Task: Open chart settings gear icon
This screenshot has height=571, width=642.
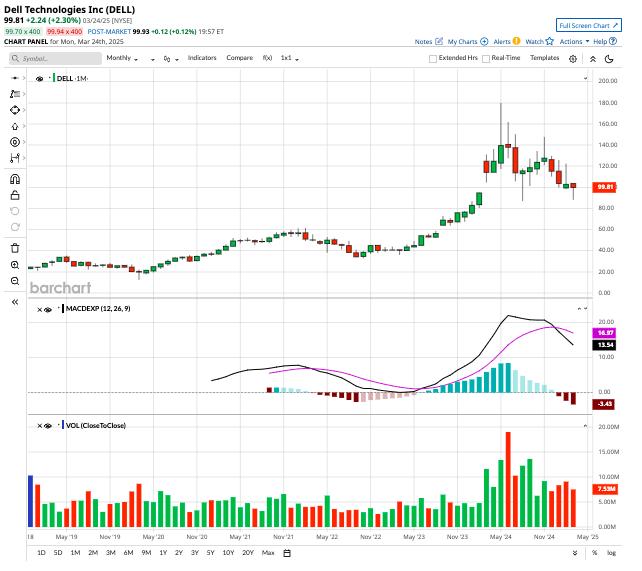Action: 573,59
